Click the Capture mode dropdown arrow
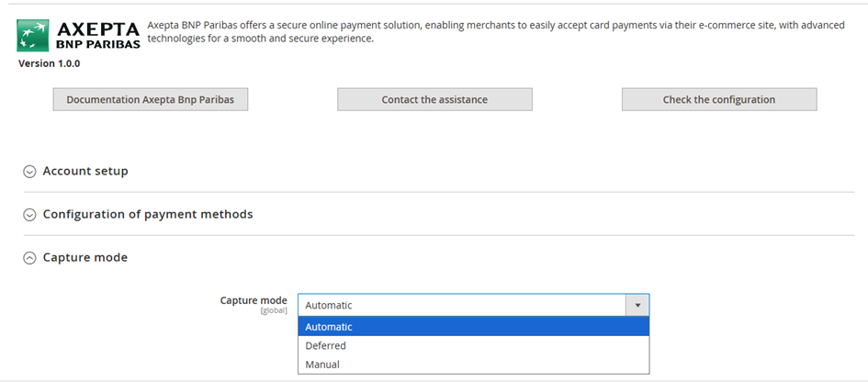 click(x=637, y=305)
